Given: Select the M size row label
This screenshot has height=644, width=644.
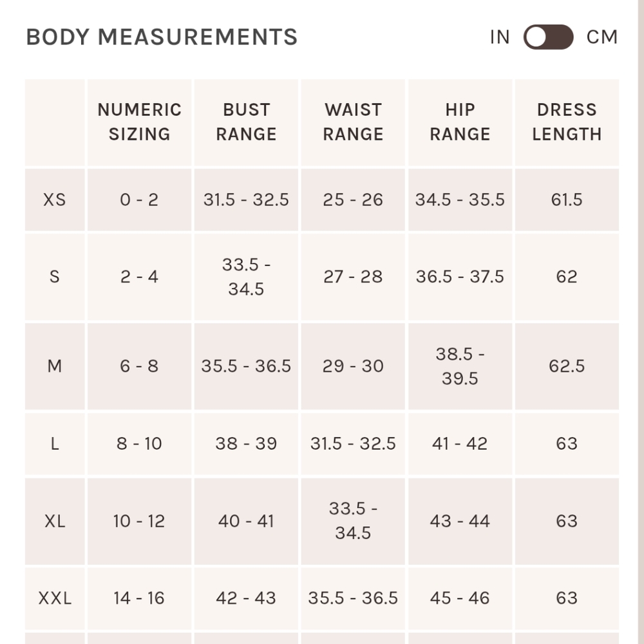Looking at the screenshot, I should point(55,366).
